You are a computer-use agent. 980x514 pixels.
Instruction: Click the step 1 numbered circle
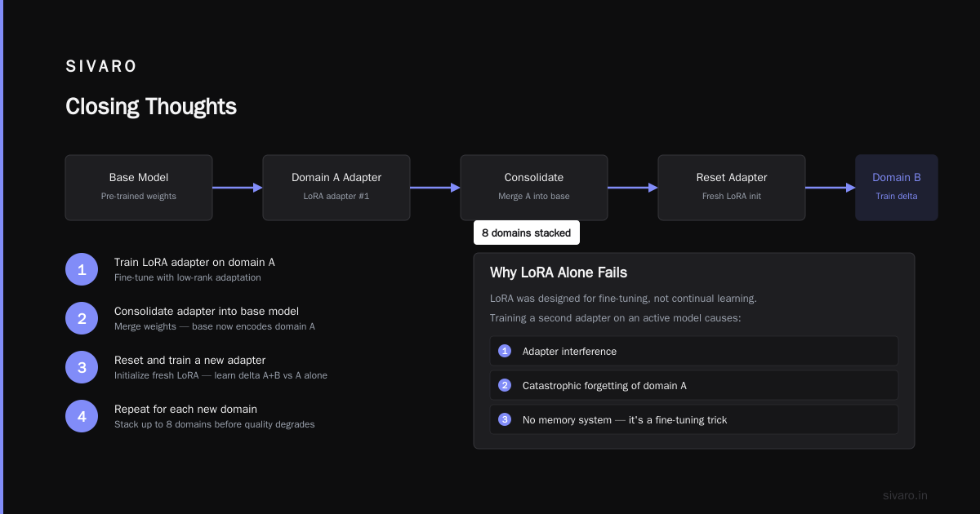click(82, 269)
